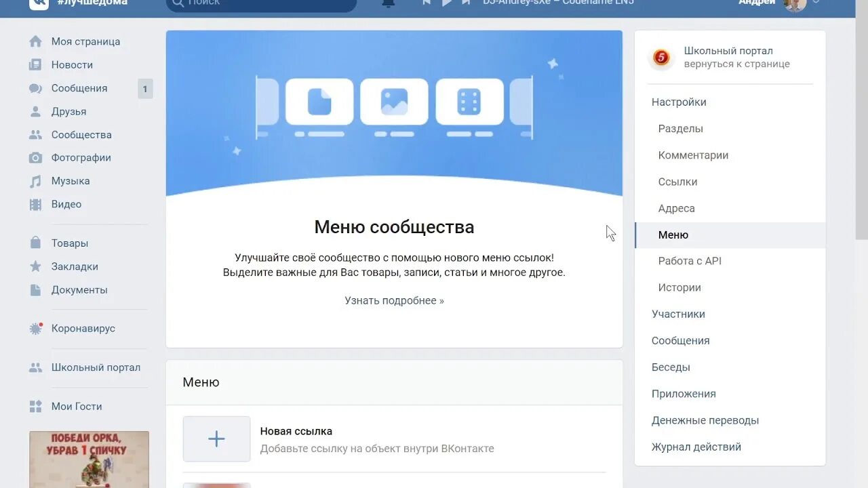Screen dimensions: 868x488
Task: Click the speech bubble icon beside Сообщения
Action: pyautogui.click(x=35, y=88)
